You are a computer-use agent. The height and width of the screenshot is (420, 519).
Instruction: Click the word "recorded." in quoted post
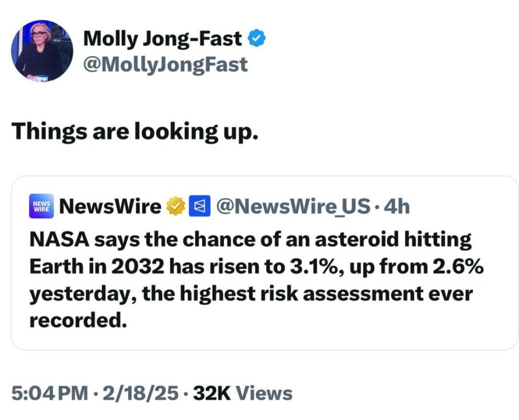(x=77, y=319)
